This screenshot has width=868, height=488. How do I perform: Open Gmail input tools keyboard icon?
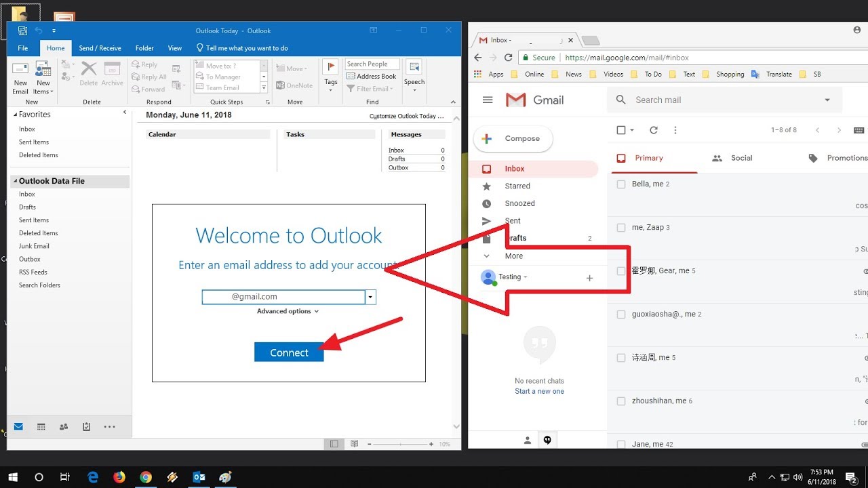click(859, 130)
